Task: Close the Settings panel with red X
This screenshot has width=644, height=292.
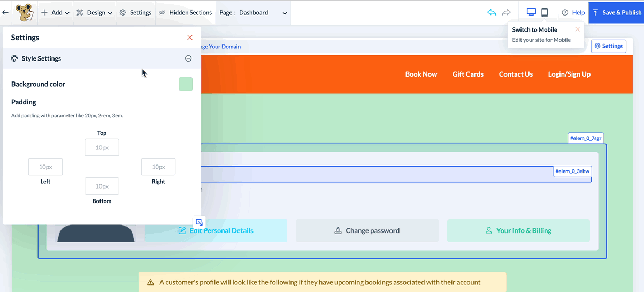Action: (x=190, y=38)
